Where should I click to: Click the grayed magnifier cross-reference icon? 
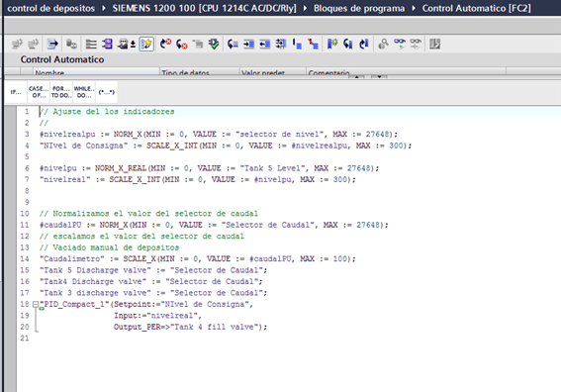click(x=383, y=44)
